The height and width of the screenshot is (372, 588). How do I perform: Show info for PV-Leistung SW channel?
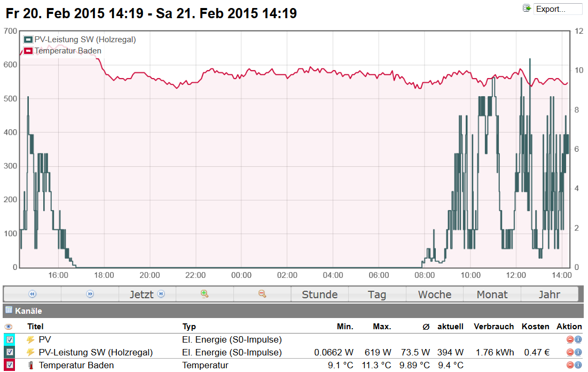point(578,353)
